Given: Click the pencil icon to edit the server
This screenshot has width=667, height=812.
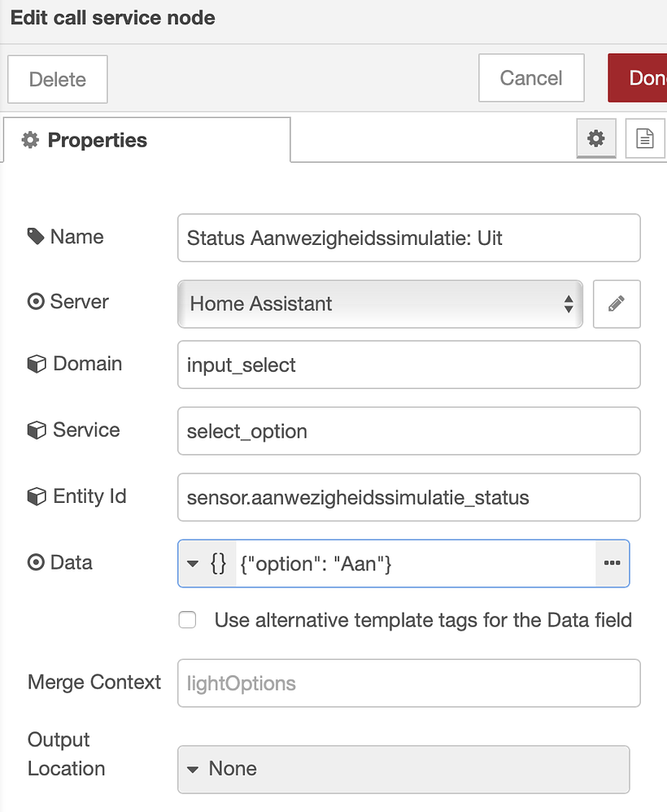Looking at the screenshot, I should pos(616,303).
